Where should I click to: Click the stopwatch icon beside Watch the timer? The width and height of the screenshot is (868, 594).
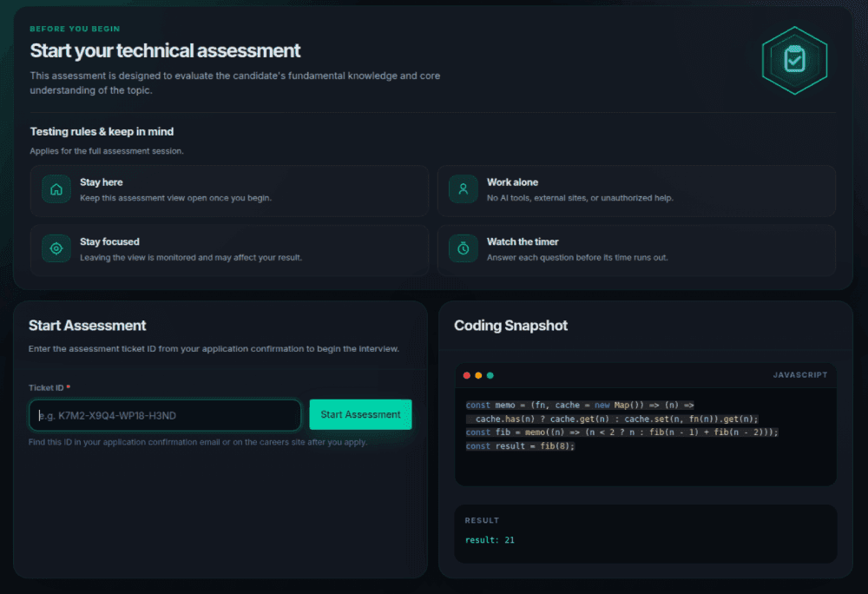[464, 248]
